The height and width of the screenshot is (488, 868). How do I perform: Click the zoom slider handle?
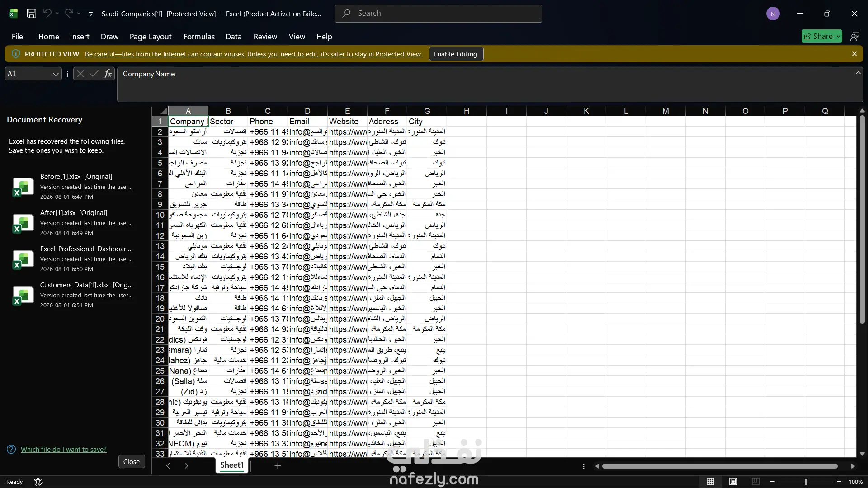coord(806,482)
